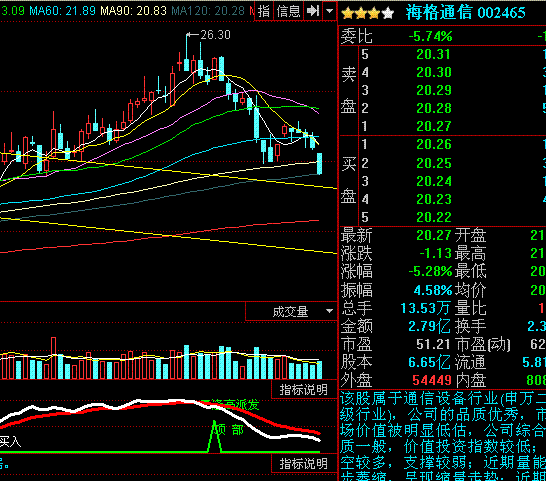Select sell level 4 price 20.30

coord(434,72)
